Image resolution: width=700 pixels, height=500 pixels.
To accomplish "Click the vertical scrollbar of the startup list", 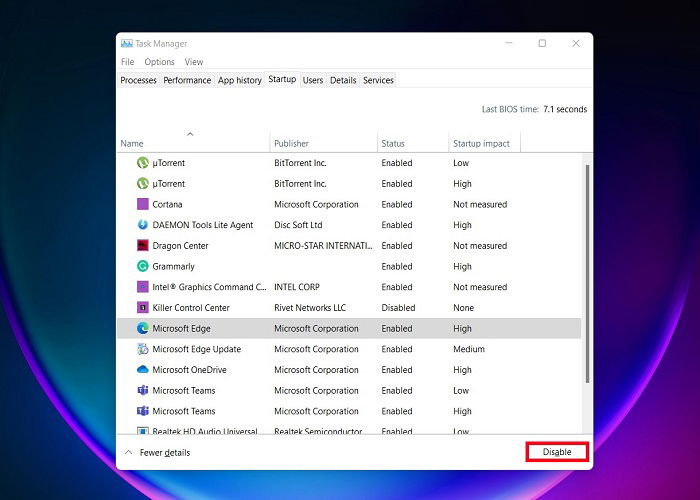I will [x=588, y=273].
